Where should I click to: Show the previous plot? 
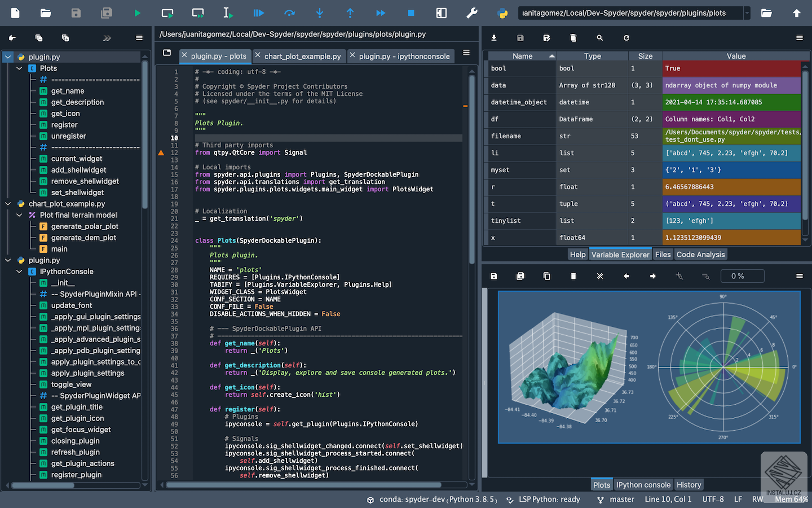point(626,276)
